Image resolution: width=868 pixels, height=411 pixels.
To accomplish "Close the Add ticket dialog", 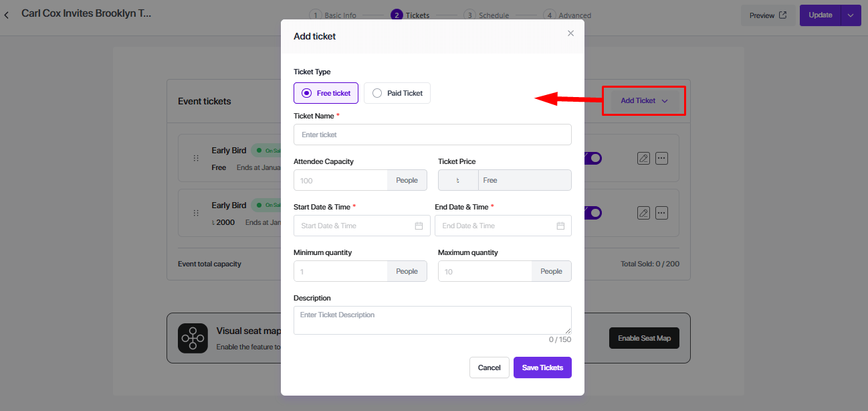I will tap(570, 33).
